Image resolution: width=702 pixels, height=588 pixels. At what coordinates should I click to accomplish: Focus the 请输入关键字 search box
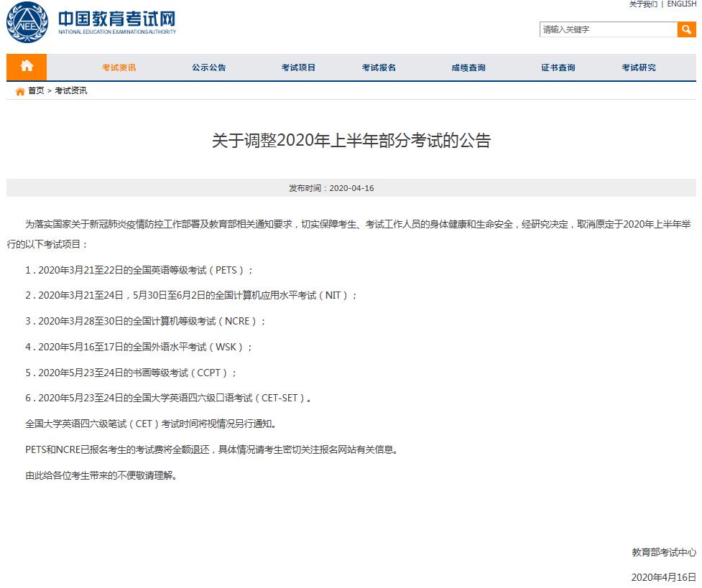(x=608, y=29)
